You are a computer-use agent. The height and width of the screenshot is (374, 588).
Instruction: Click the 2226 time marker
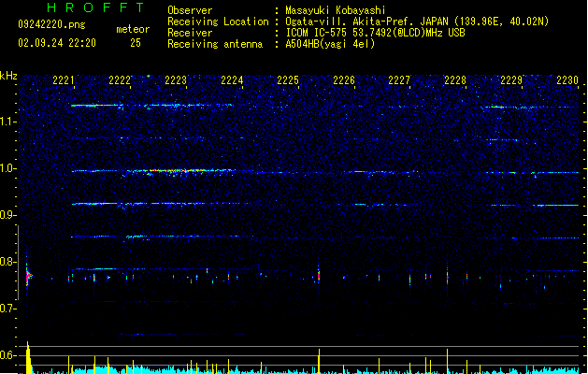(344, 80)
